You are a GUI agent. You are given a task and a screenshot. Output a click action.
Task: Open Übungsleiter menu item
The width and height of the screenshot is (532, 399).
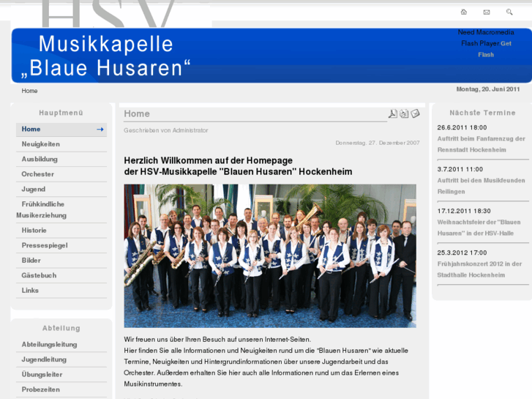click(x=61, y=375)
